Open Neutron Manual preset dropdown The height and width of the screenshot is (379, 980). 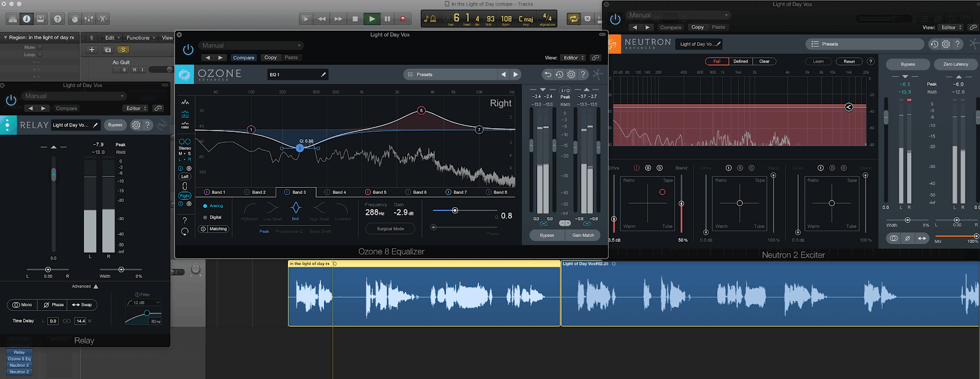[679, 15]
